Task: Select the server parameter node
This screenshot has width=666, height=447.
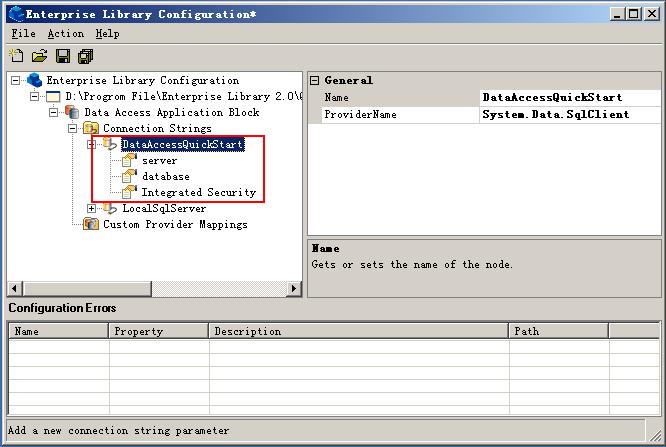Action: (x=159, y=160)
